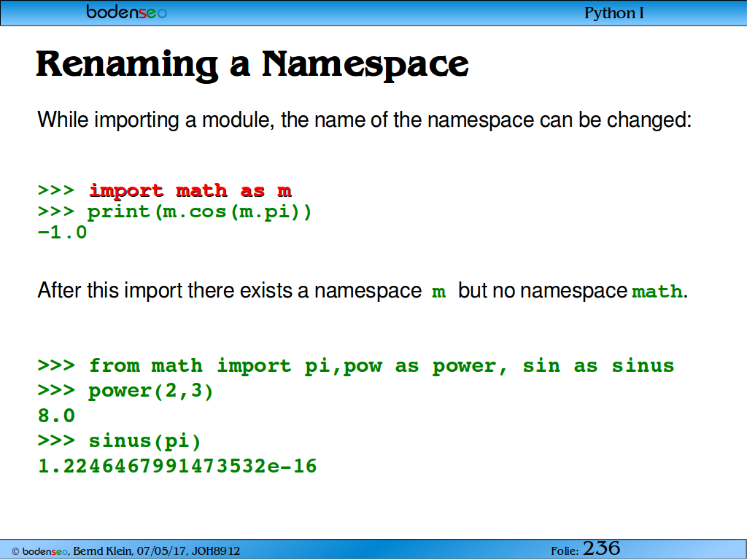Click the bodenseo logo in header

126,12
